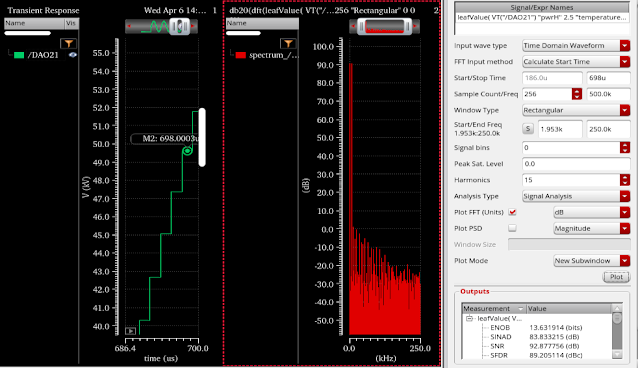Click the Name column header in spectrum panel
The width and height of the screenshot is (638, 368).
tap(262, 23)
